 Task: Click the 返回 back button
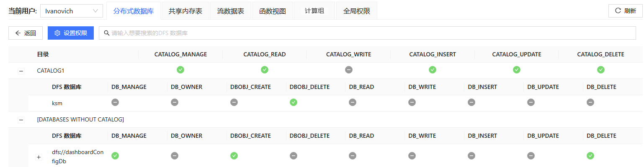pos(26,33)
